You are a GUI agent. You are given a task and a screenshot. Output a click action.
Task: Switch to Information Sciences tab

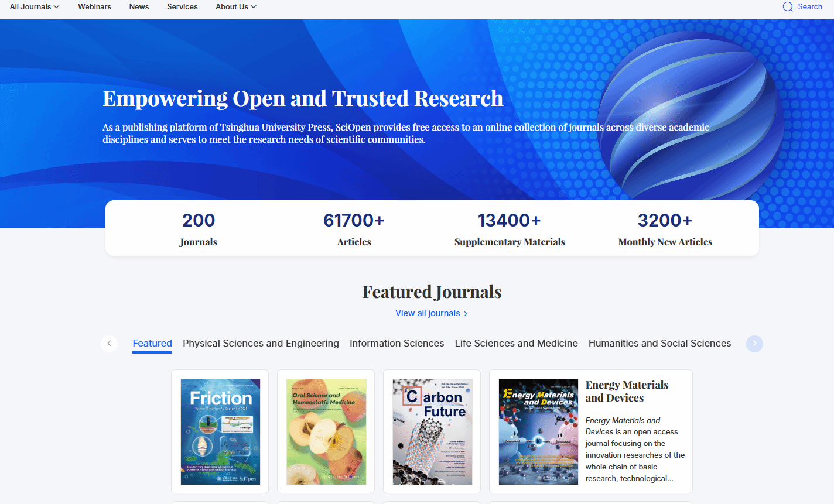[x=397, y=344]
